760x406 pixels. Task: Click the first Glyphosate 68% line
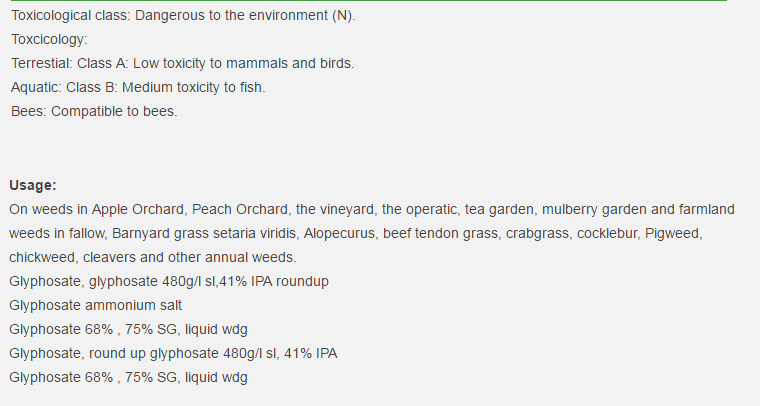pyautogui.click(x=128, y=329)
